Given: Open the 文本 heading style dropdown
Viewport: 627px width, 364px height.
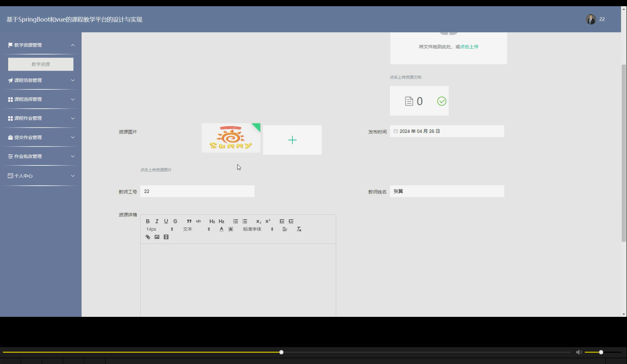Looking at the screenshot, I should [197, 229].
